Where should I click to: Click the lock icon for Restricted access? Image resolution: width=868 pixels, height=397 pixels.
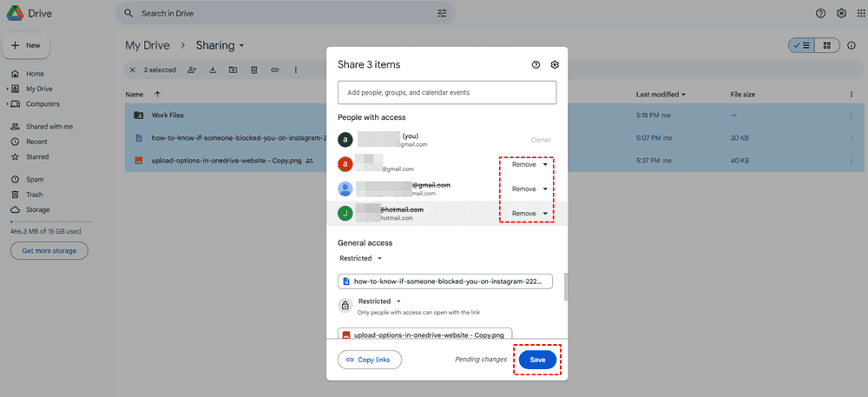point(345,305)
